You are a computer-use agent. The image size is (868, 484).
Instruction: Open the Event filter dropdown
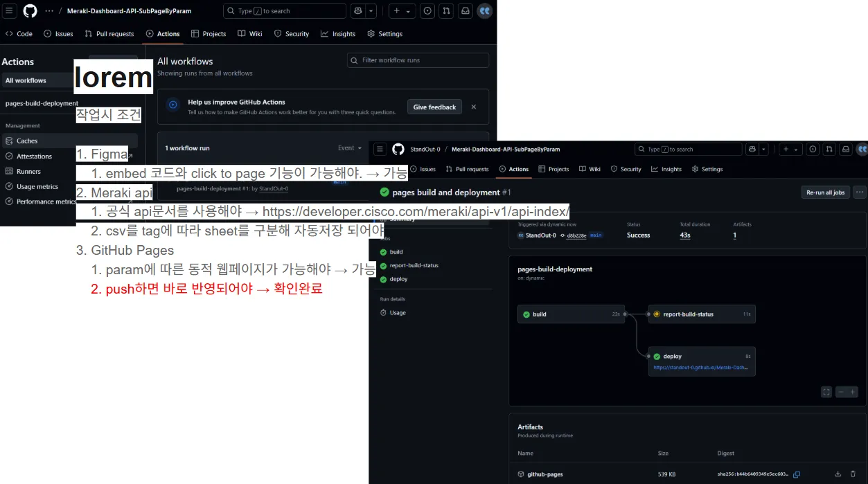pos(350,148)
